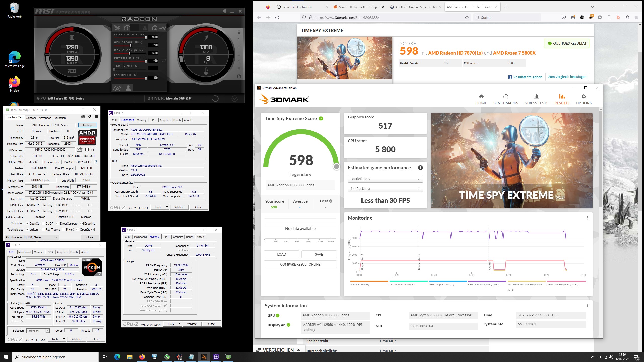This screenshot has width=644, height=362.
Task: Click GPU-Z refresh icon
Action: pyautogui.click(x=90, y=116)
